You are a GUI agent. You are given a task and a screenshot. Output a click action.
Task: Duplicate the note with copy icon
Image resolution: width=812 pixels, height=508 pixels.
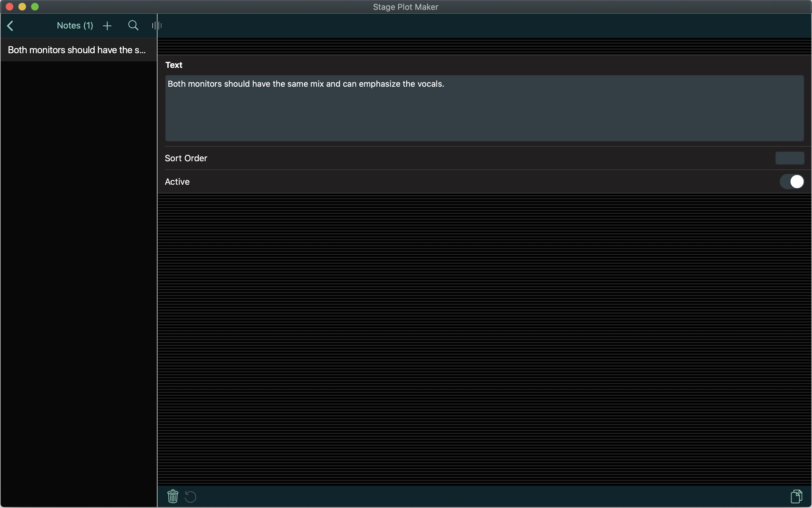click(796, 496)
